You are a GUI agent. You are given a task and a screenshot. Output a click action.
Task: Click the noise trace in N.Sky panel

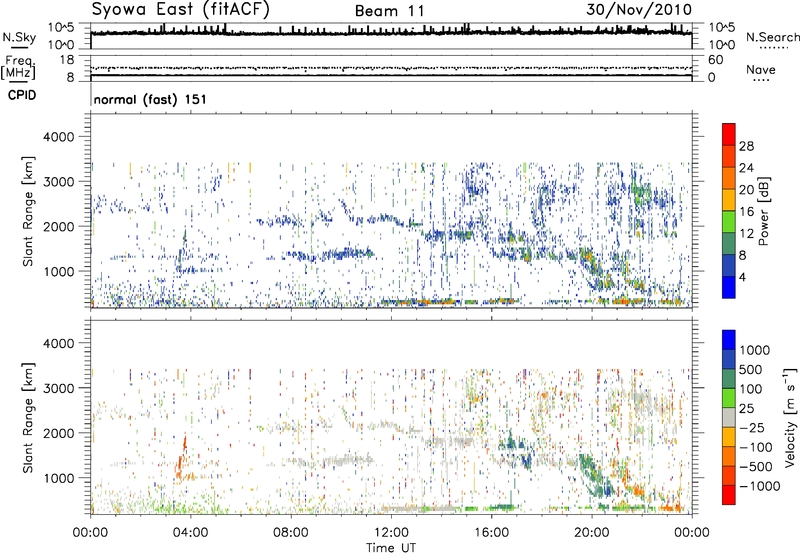391,33
